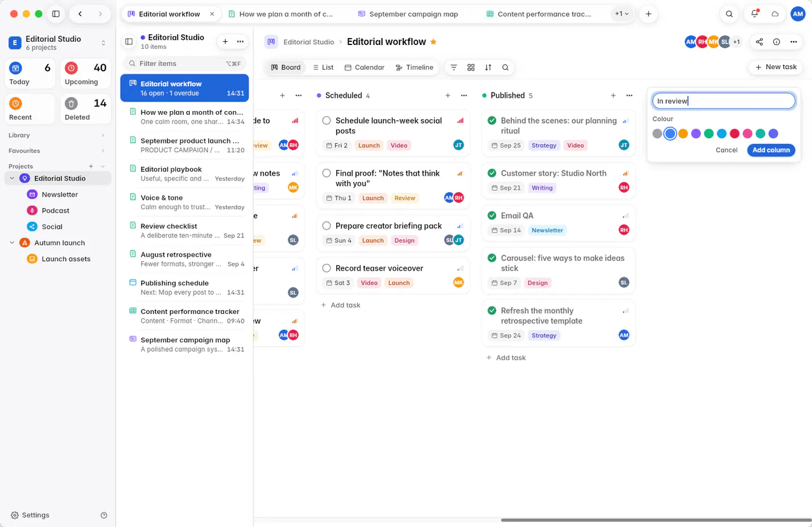The image size is (812, 527).
Task: Collapse the Editorial Studio project tree
Action: click(12, 179)
